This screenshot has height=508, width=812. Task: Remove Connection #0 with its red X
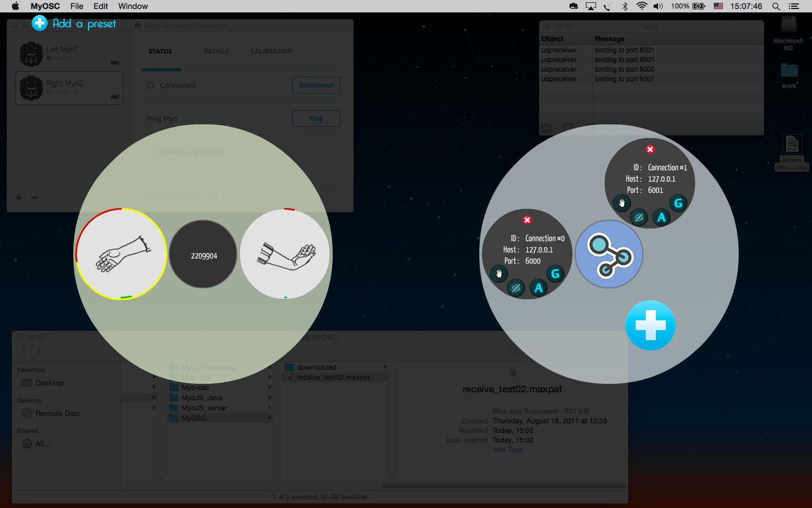pos(527,220)
